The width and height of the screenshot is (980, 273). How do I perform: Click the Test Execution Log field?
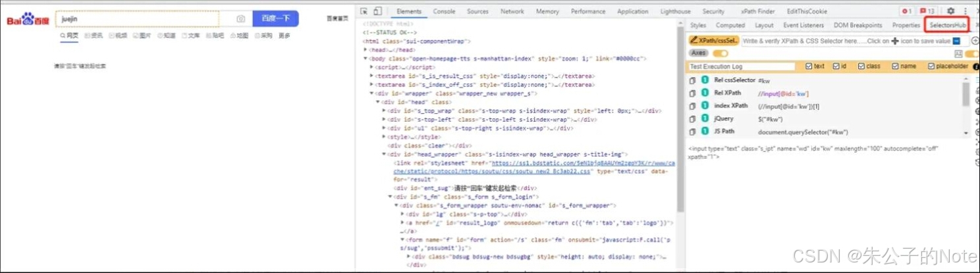point(742,66)
